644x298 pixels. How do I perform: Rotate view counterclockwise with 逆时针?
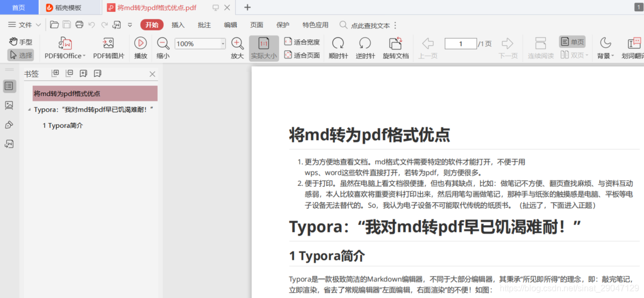point(365,48)
